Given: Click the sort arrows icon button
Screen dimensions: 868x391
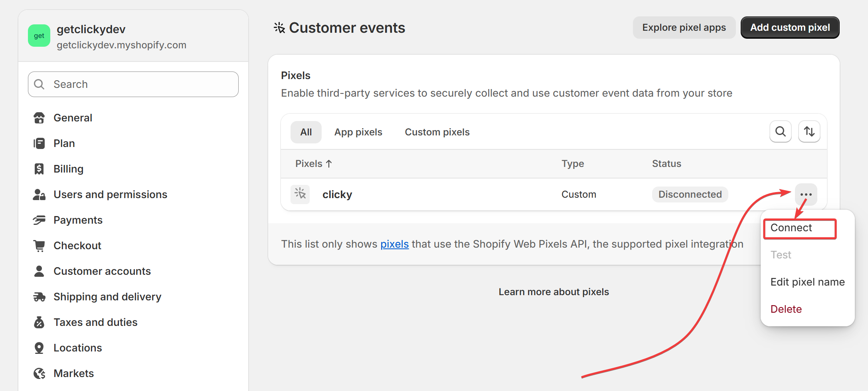Looking at the screenshot, I should pyautogui.click(x=809, y=131).
